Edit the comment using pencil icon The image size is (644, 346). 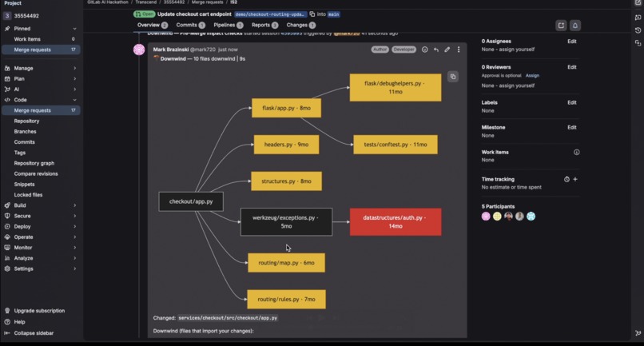tap(447, 50)
